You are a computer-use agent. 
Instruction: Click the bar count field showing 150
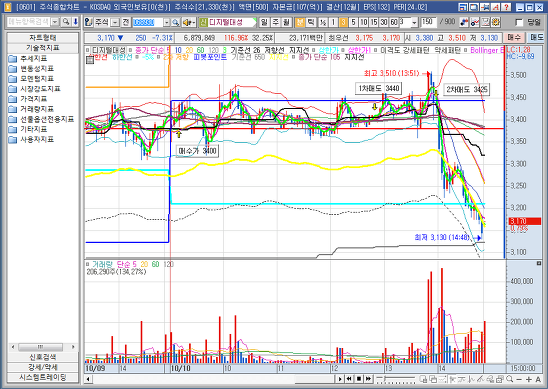428,22
